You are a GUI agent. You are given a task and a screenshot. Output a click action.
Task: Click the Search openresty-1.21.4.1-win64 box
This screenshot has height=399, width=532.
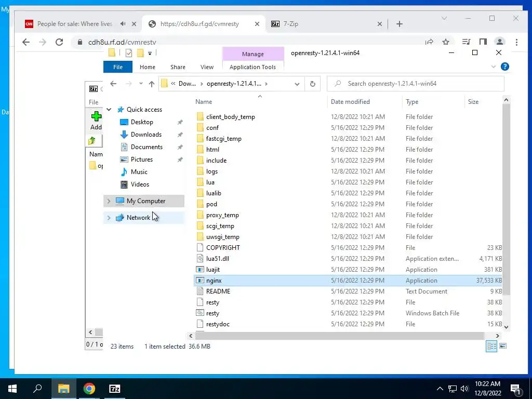click(415, 84)
